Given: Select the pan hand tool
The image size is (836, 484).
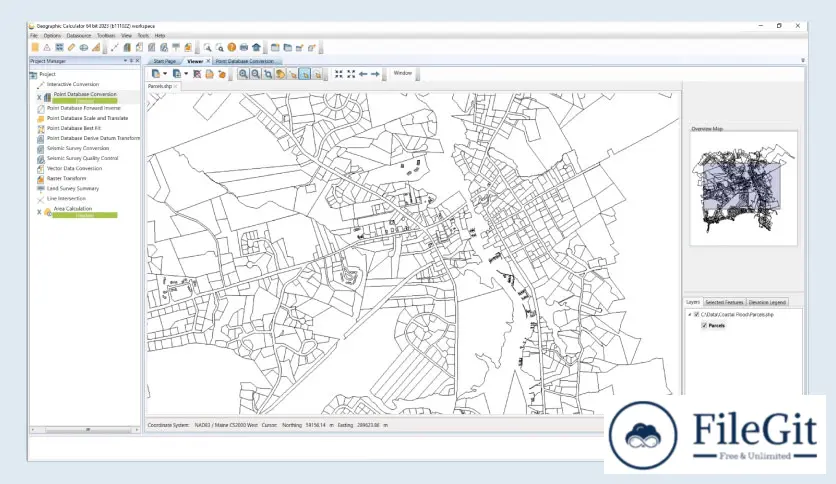Looking at the screenshot, I should click(x=280, y=74).
